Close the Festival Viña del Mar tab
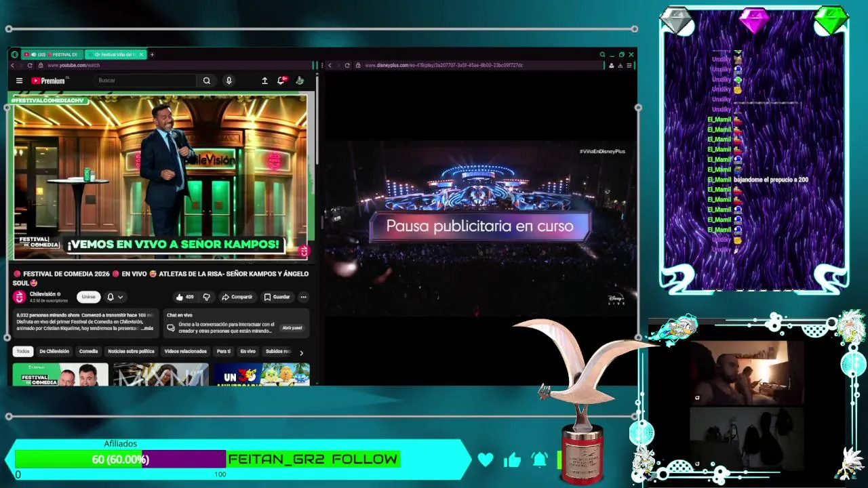This screenshot has width=868, height=488. tap(142, 55)
